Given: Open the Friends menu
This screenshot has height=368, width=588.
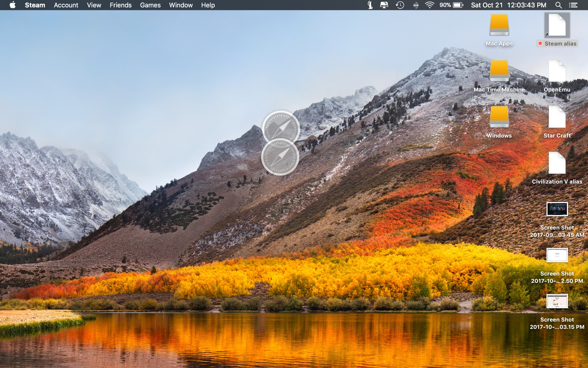Looking at the screenshot, I should [x=120, y=5].
